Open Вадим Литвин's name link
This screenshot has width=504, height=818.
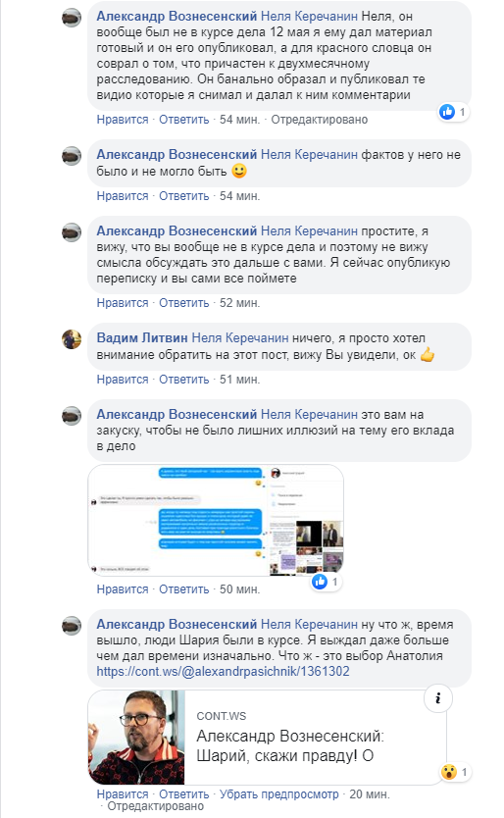coord(142,338)
